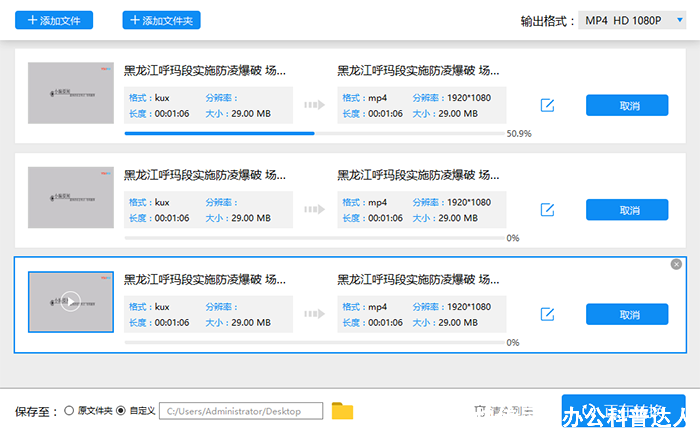Click the output path field C:/Users/Administrator/Desktop
Screen dimensions: 700x433
(241, 411)
